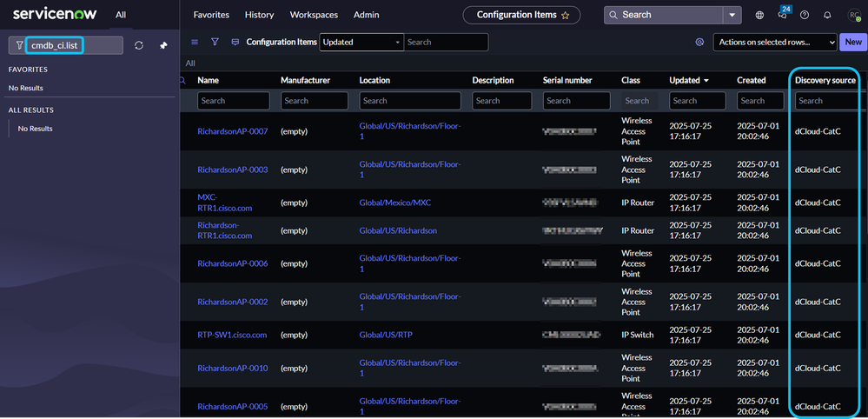Click the list personalize gear icon
Screen dimensions: 868x419
tap(699, 42)
